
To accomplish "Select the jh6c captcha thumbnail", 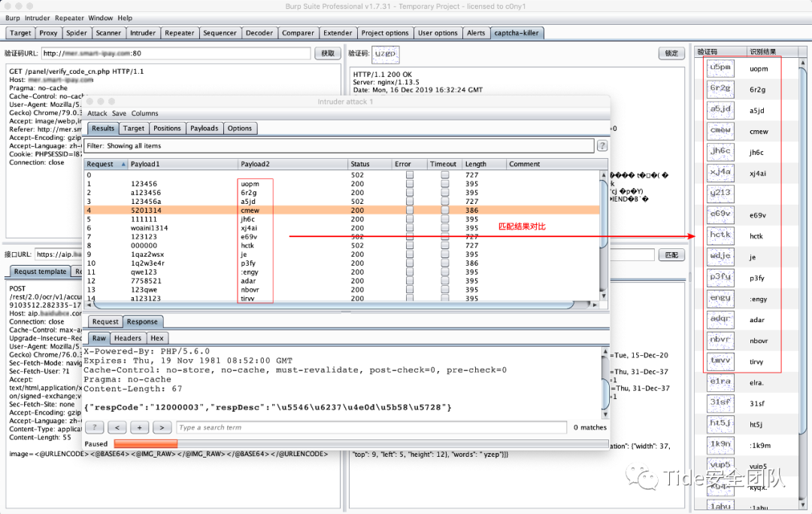I will 720,152.
